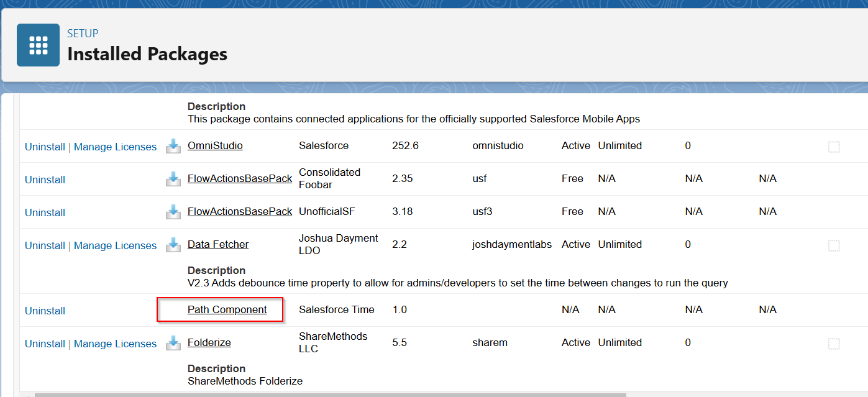Open the Data Fetcher package details
This screenshot has height=397, width=868.
(x=217, y=244)
